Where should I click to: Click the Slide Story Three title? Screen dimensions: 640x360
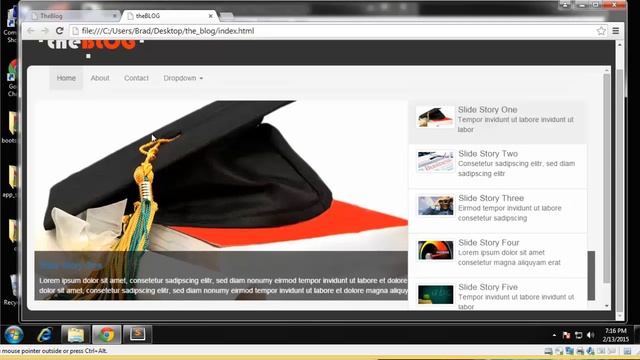tap(491, 198)
